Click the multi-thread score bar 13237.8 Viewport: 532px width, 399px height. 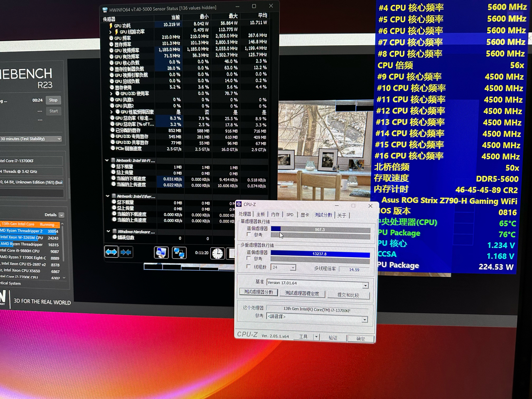pyautogui.click(x=320, y=254)
